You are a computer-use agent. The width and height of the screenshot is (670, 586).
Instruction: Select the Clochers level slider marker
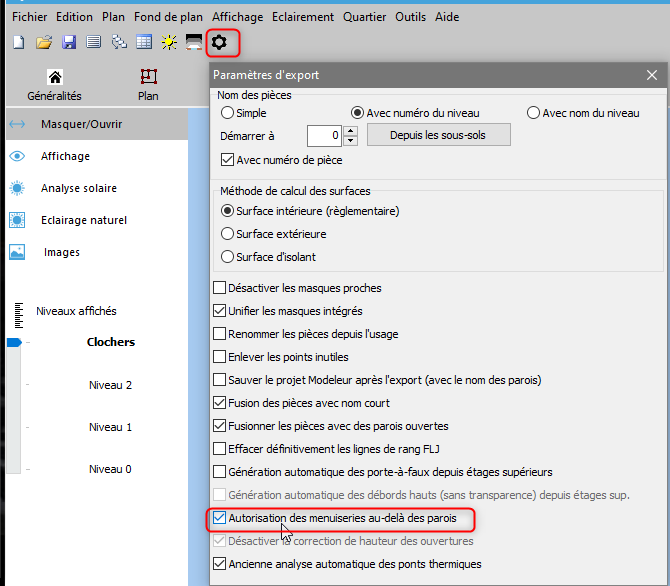[x=14, y=342]
